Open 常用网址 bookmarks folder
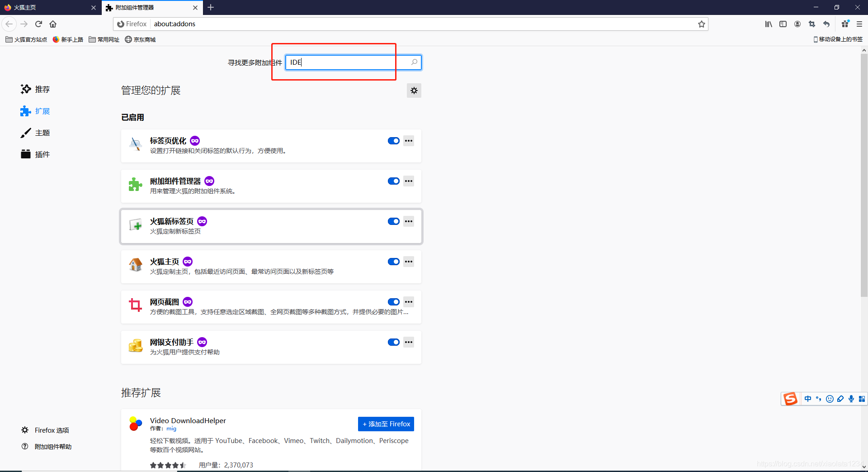This screenshot has height=472, width=868. pyautogui.click(x=104, y=39)
